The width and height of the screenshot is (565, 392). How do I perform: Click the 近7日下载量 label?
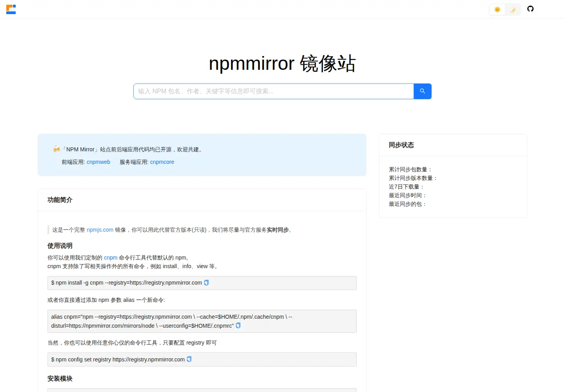point(406,187)
